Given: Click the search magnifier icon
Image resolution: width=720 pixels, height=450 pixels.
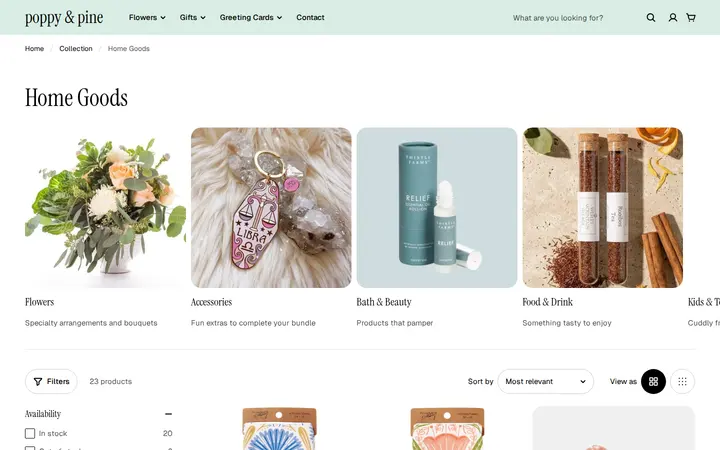Looking at the screenshot, I should (651, 17).
